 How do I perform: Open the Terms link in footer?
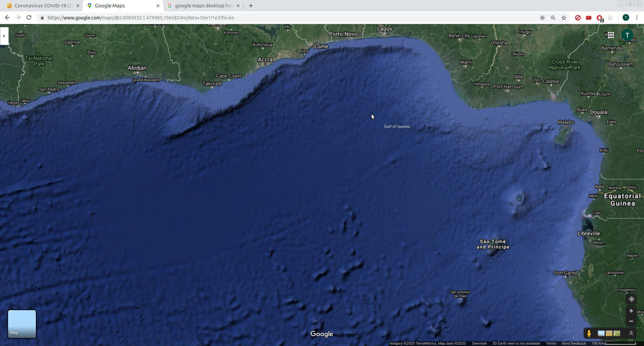coord(551,343)
